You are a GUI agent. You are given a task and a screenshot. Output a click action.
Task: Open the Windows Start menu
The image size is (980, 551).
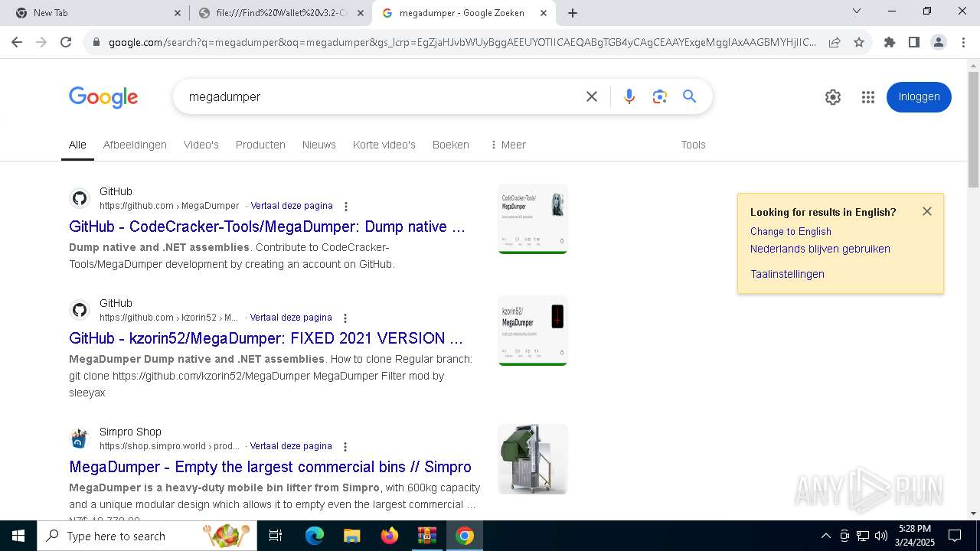click(x=18, y=536)
